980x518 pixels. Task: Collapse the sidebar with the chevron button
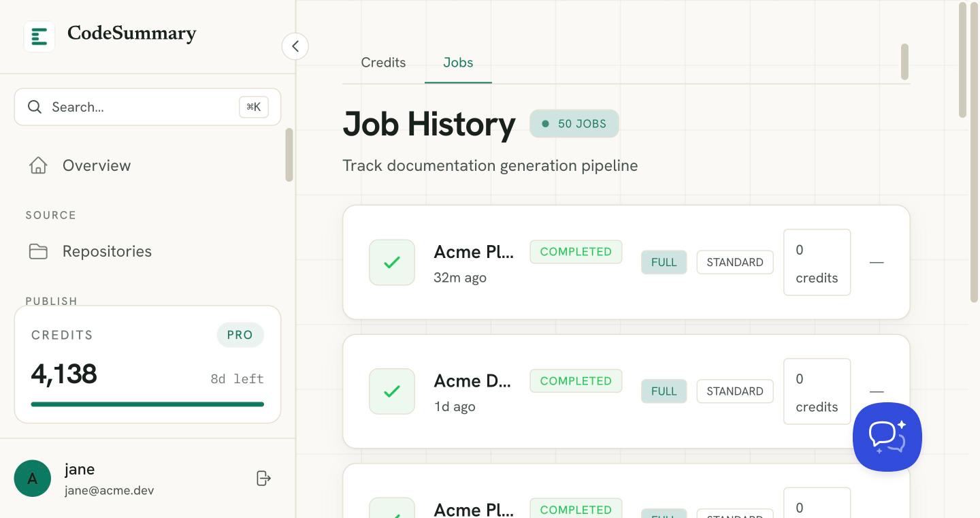click(295, 46)
